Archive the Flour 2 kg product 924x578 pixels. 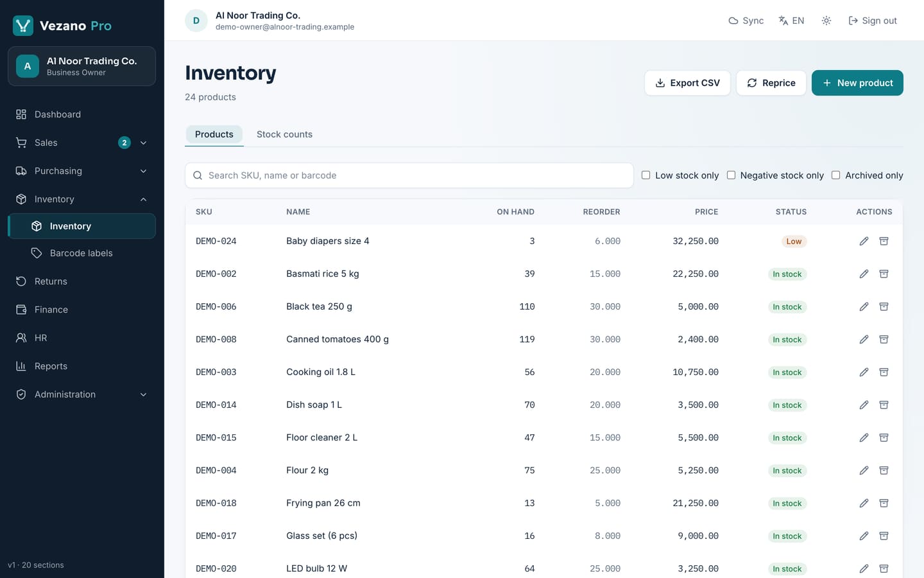tap(884, 471)
